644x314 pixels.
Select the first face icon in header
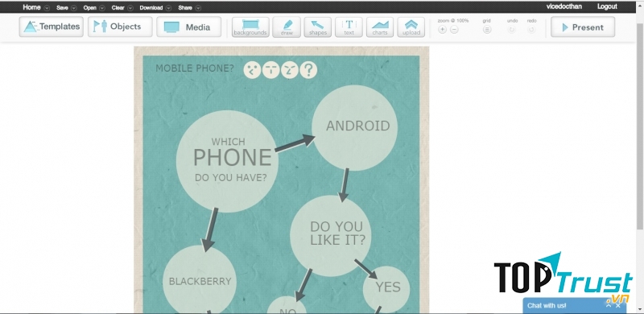pos(252,70)
